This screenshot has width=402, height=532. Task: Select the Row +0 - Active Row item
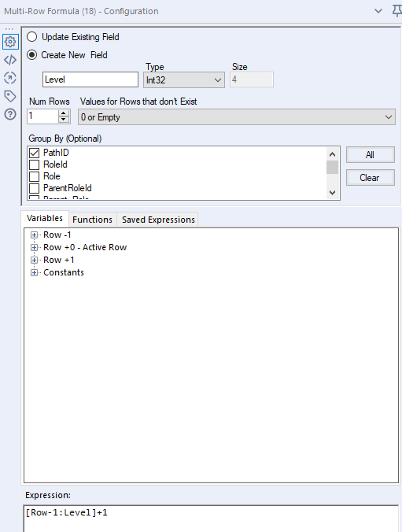[x=85, y=247]
